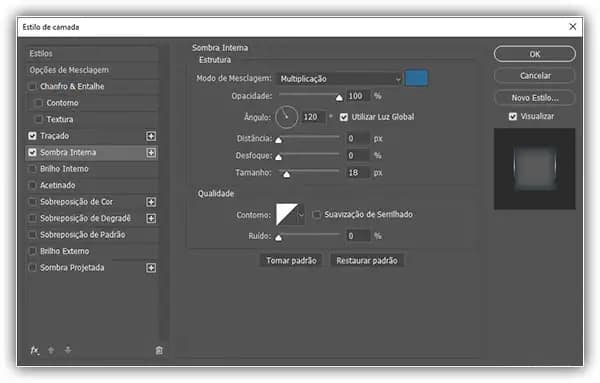Click the plus icon beside Sombra Interna
600x383 pixels.
pos(151,153)
